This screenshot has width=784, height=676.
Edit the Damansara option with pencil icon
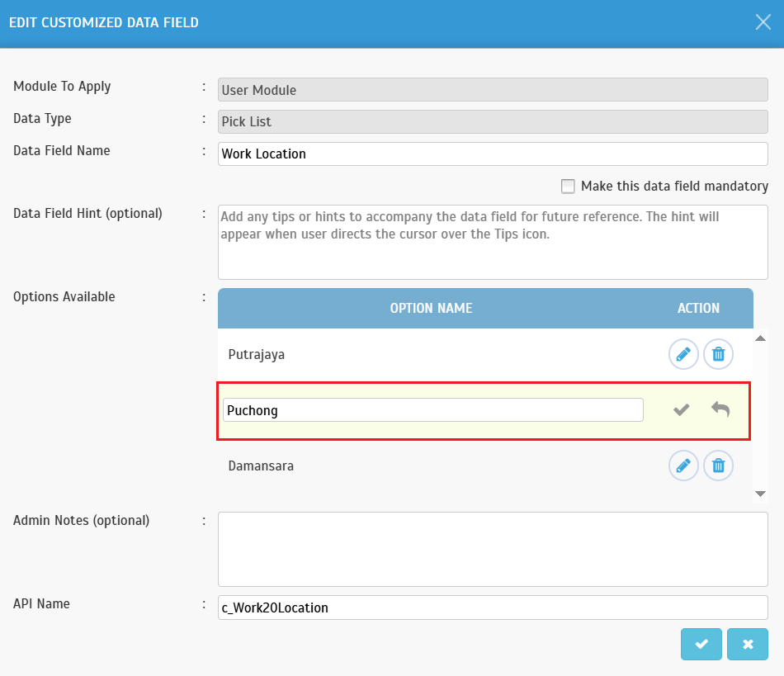(x=683, y=466)
